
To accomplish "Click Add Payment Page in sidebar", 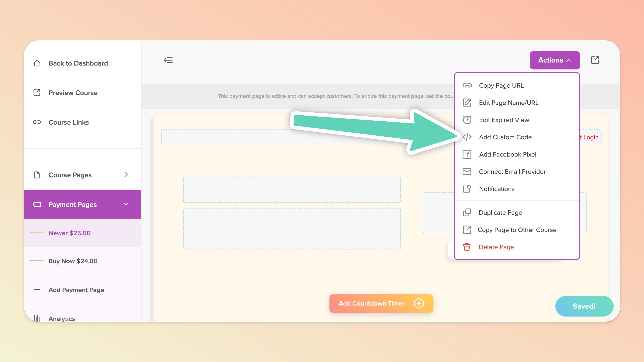I will [x=76, y=290].
